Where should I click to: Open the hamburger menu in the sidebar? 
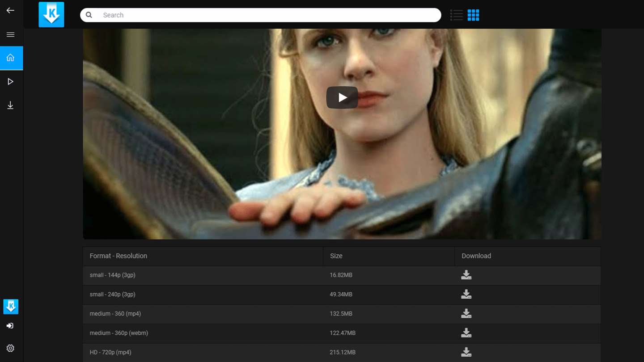point(10,35)
